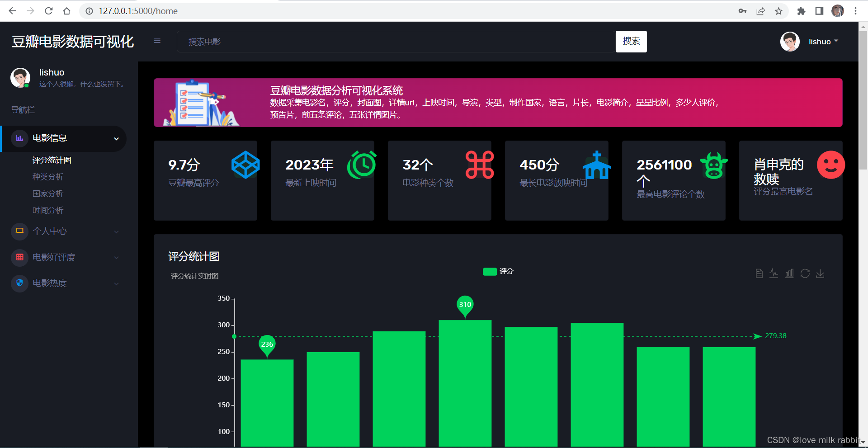Click the site info icon before the URL
868x448 pixels.
tap(89, 11)
